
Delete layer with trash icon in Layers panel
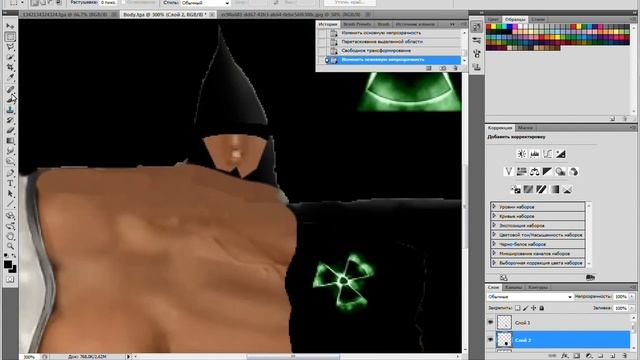tap(624, 356)
